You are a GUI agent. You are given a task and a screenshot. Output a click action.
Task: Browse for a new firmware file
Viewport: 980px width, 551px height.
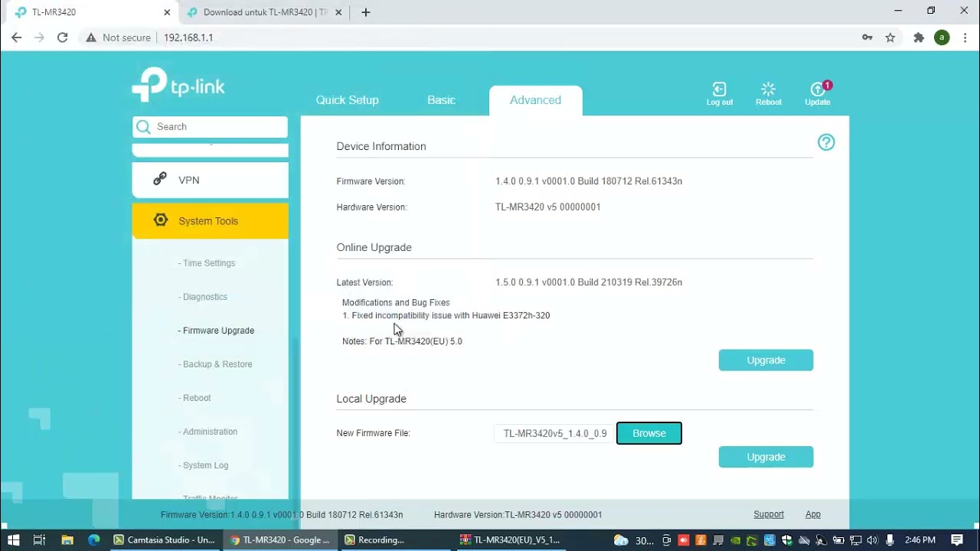click(x=649, y=433)
